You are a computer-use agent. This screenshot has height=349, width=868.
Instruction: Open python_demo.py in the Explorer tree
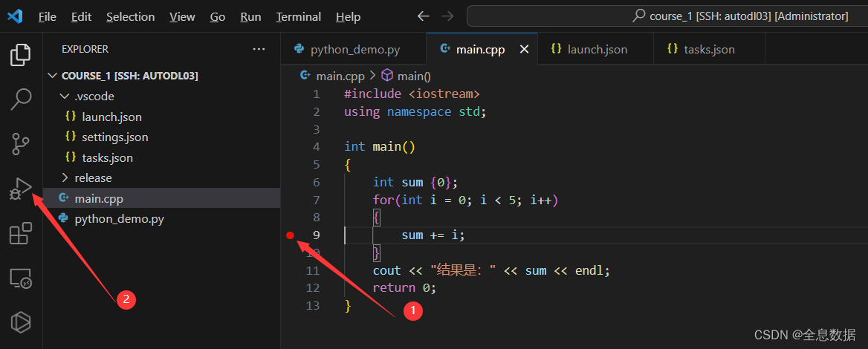(162, 219)
